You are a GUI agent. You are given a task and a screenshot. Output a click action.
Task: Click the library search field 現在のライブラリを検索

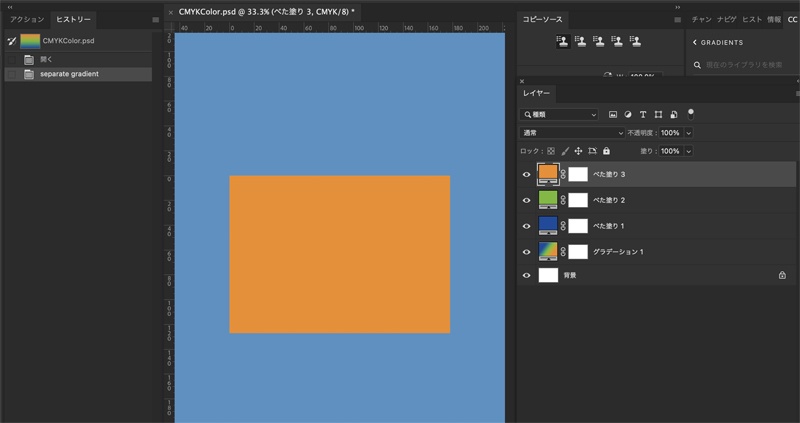coord(743,65)
